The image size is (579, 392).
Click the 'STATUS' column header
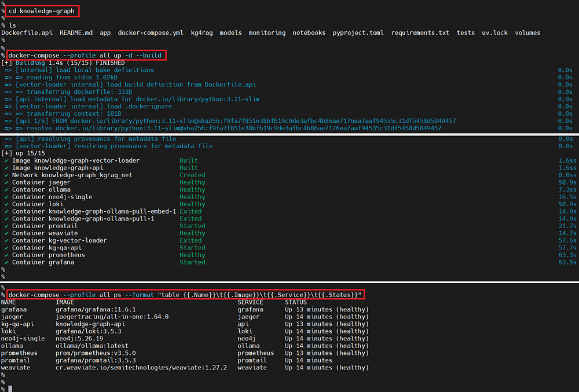click(296, 302)
